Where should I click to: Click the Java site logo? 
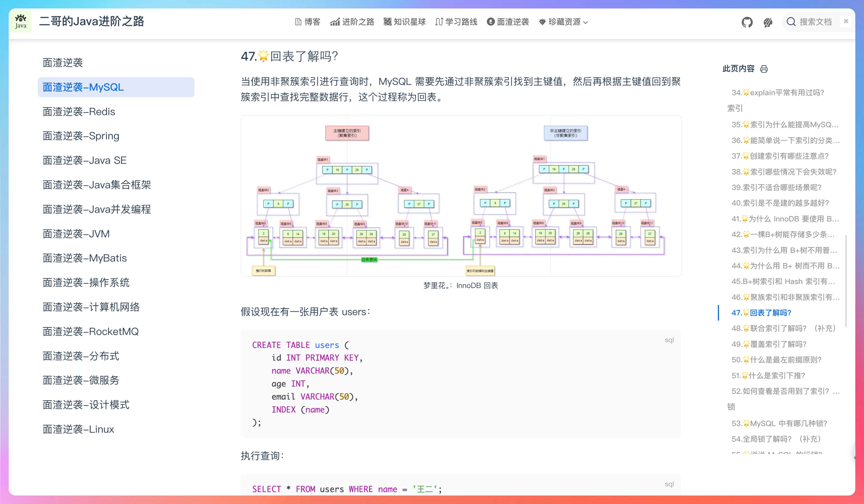(21, 22)
